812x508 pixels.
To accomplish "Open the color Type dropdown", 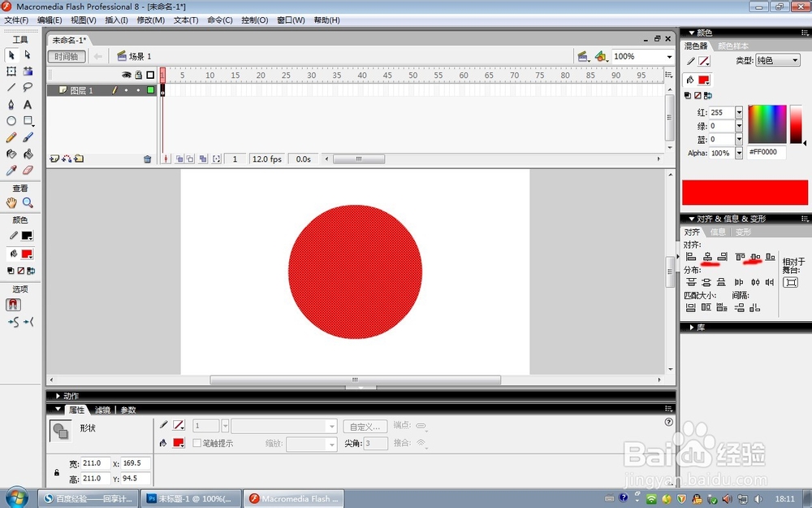I will point(778,61).
